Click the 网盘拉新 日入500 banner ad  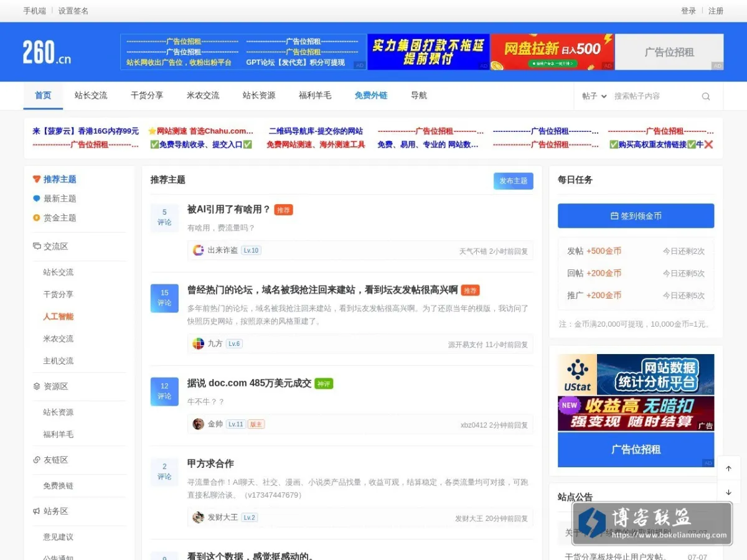point(552,52)
